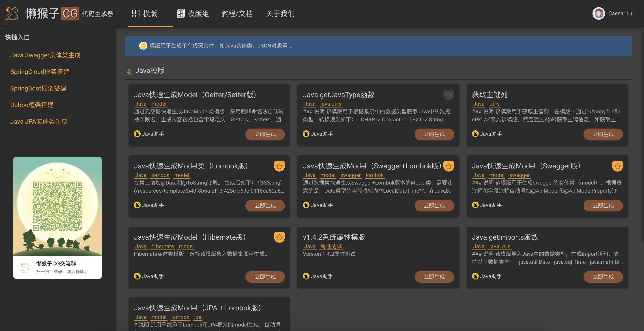Open 教程/文档 menu item
The width and height of the screenshot is (644, 331).
[237, 13]
